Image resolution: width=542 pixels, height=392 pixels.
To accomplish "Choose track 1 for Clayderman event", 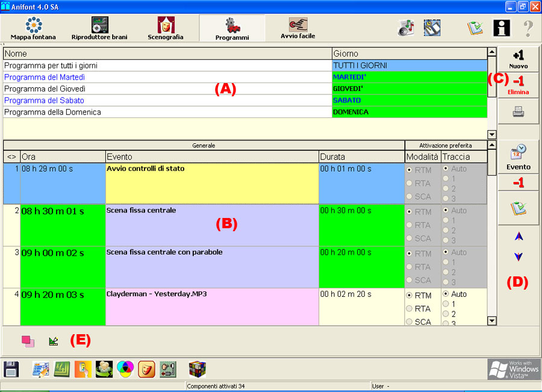I will click(x=446, y=304).
